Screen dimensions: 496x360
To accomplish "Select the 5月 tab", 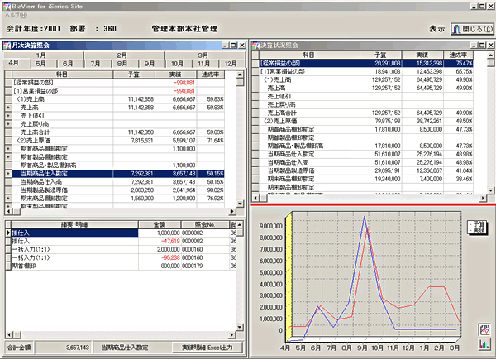I will [x=40, y=63].
